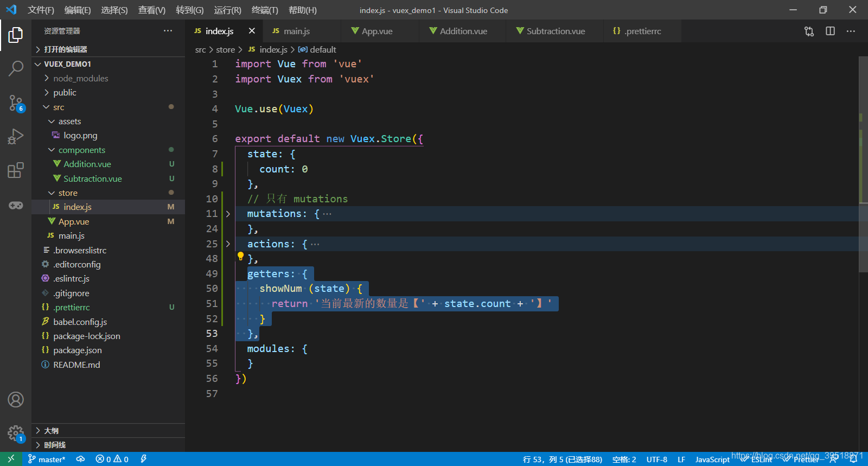The image size is (868, 466).
Task: Click the feedback icon in status bar
Action: pos(834,459)
